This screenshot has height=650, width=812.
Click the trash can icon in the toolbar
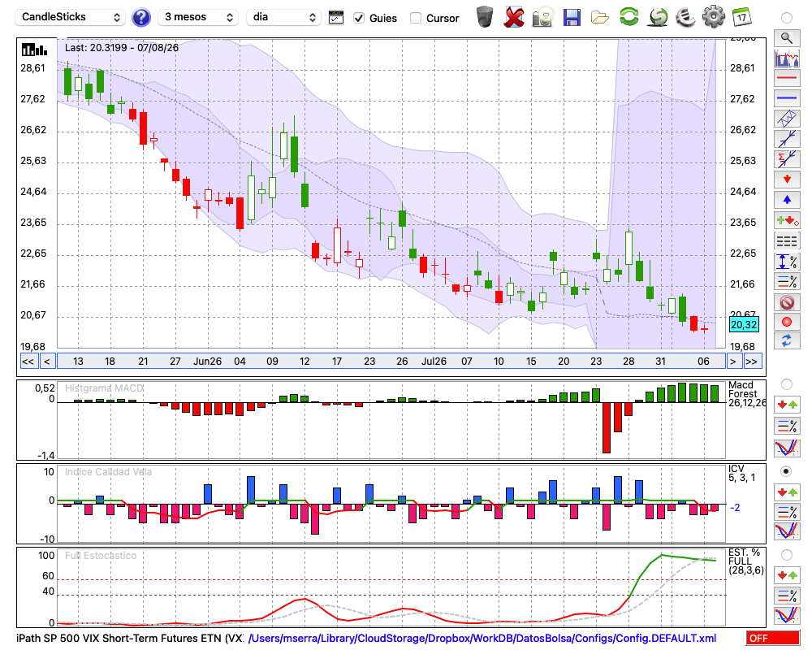(485, 17)
